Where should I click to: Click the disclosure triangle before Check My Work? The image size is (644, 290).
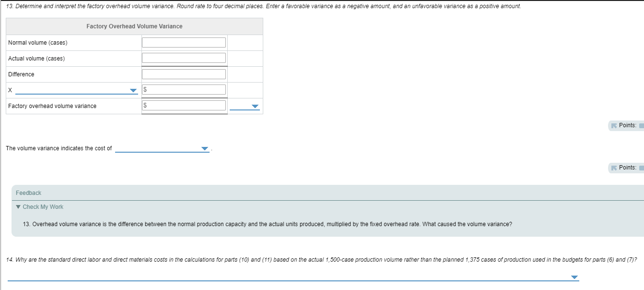pos(18,207)
